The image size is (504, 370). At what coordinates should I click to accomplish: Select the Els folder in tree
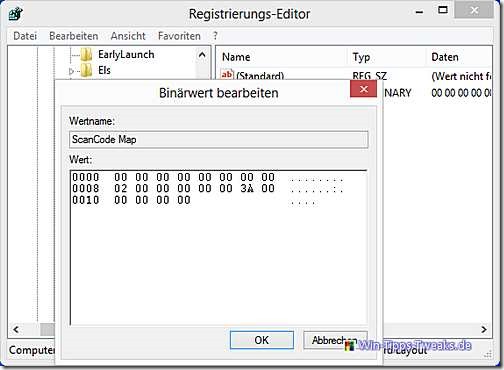(104, 70)
